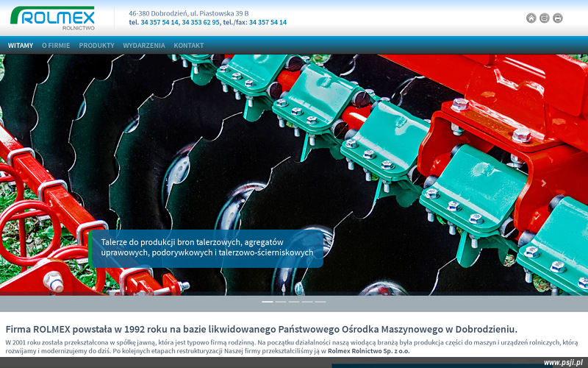Image resolution: width=588 pixels, height=368 pixels.
Task: Click bold Rolmex Rolnictwo Sp. z o.o. text
Action: pyautogui.click(x=369, y=351)
